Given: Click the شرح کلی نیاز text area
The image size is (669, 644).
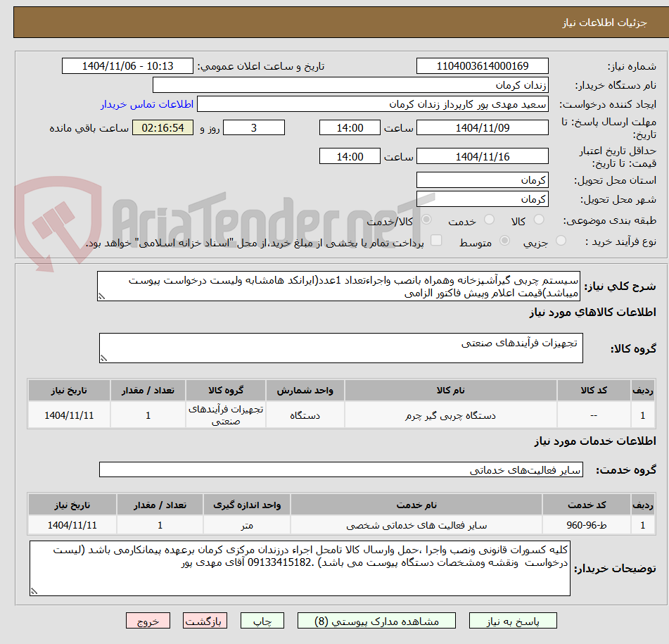Looking at the screenshot, I should [338, 286].
